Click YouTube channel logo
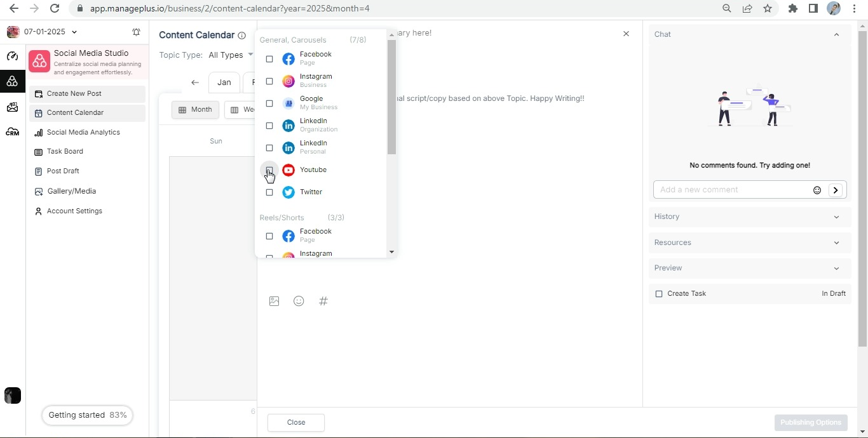Screen dimensions: 868x438 288,170
